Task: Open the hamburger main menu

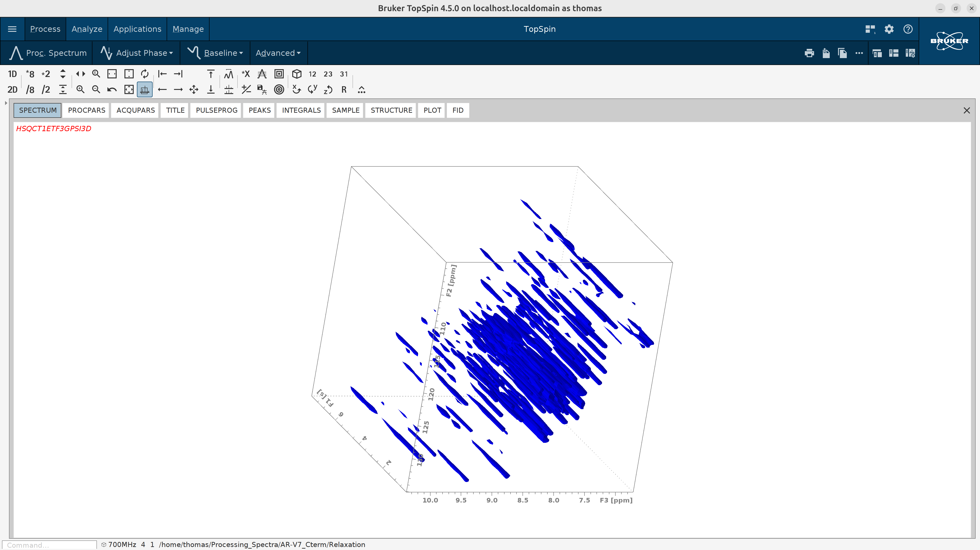Action: (x=12, y=29)
